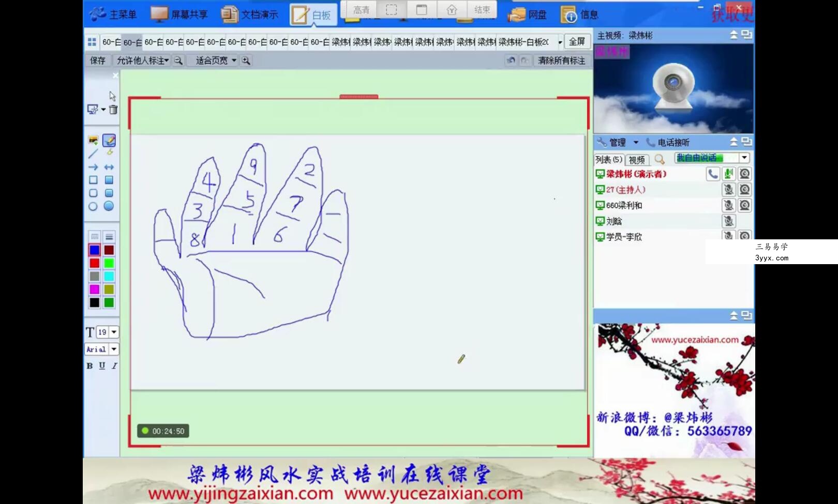Click the 高清 HD button on floating bar

[x=362, y=10]
